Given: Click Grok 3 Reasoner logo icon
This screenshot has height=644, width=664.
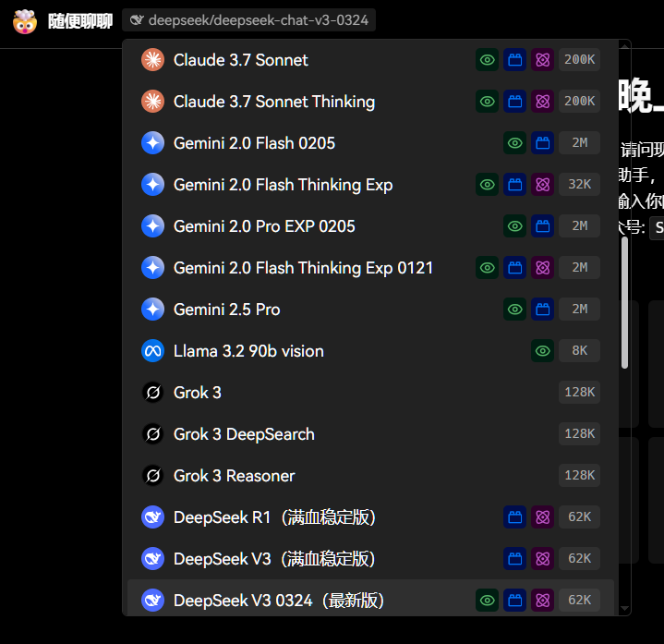Looking at the screenshot, I should click(x=153, y=475).
